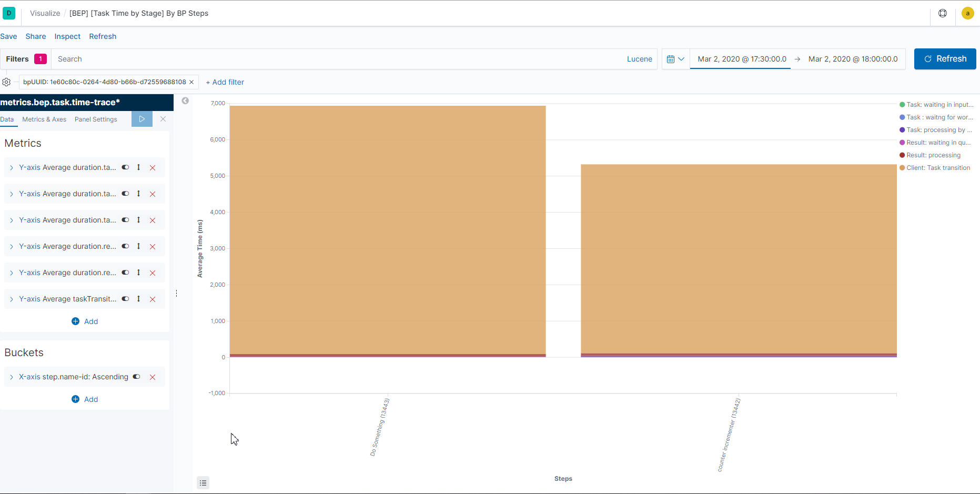Screen dimensions: 980x494
Task: Expand second Average duration.re metric
Action: [x=11, y=273]
